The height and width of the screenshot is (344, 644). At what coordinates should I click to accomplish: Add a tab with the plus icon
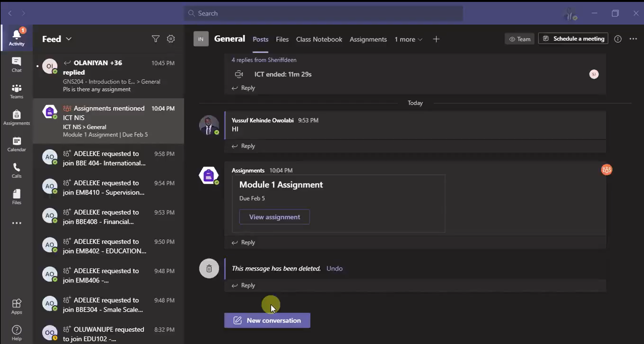pos(436,39)
